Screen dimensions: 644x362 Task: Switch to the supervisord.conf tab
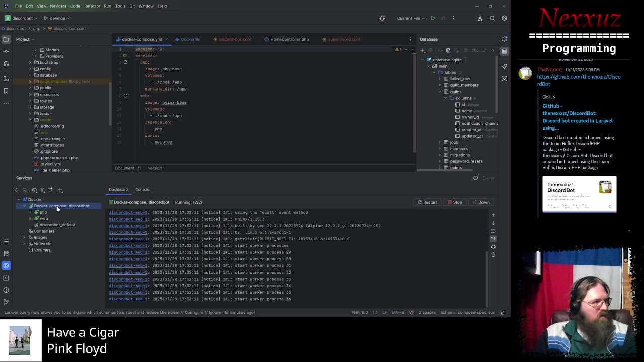click(x=341, y=39)
